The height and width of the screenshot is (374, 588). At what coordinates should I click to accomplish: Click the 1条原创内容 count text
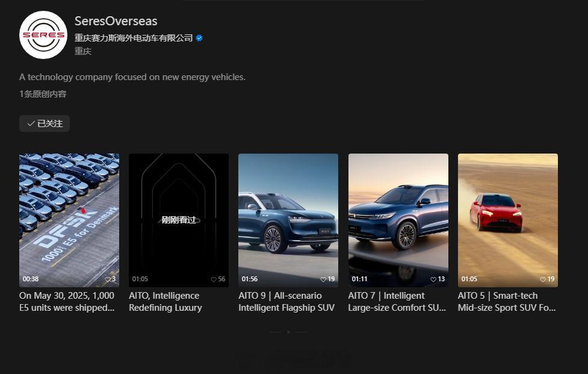pyautogui.click(x=43, y=94)
